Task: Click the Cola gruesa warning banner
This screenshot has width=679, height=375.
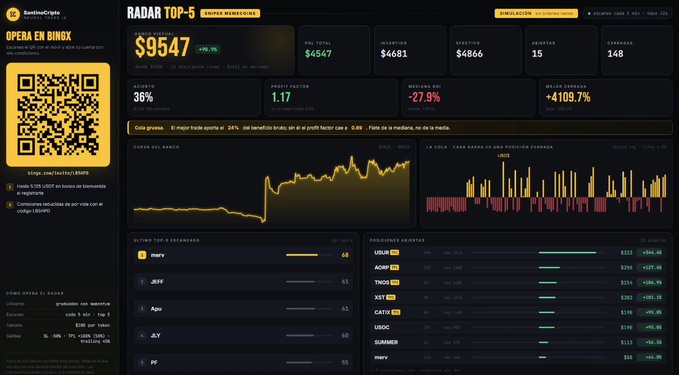Action: point(400,128)
